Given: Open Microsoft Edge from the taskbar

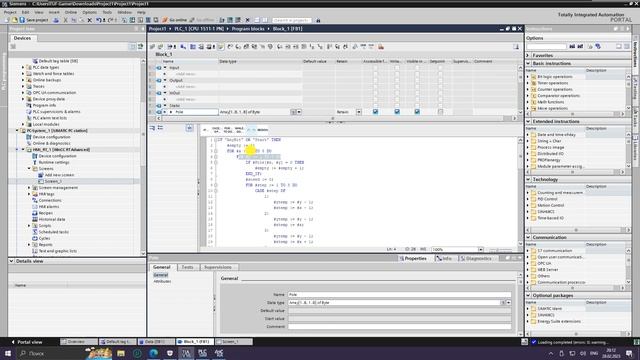Looking at the screenshot, I should coord(153,353).
